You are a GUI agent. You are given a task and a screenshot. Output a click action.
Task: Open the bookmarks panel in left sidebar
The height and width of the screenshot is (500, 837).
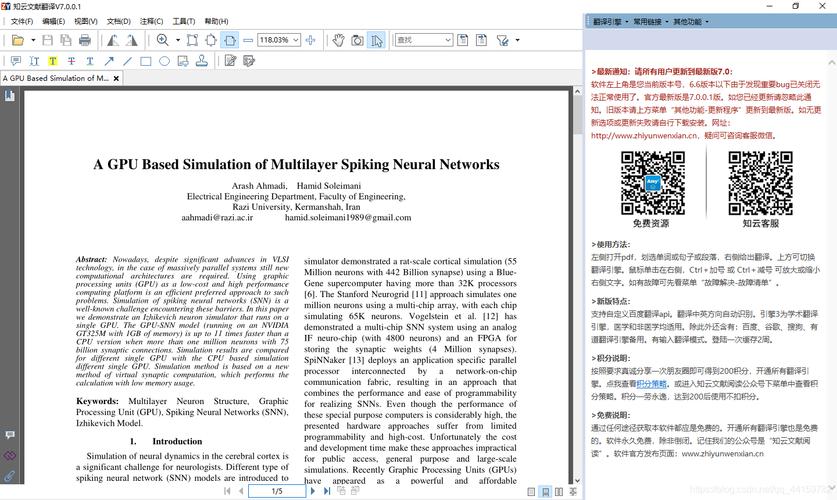click(x=10, y=96)
